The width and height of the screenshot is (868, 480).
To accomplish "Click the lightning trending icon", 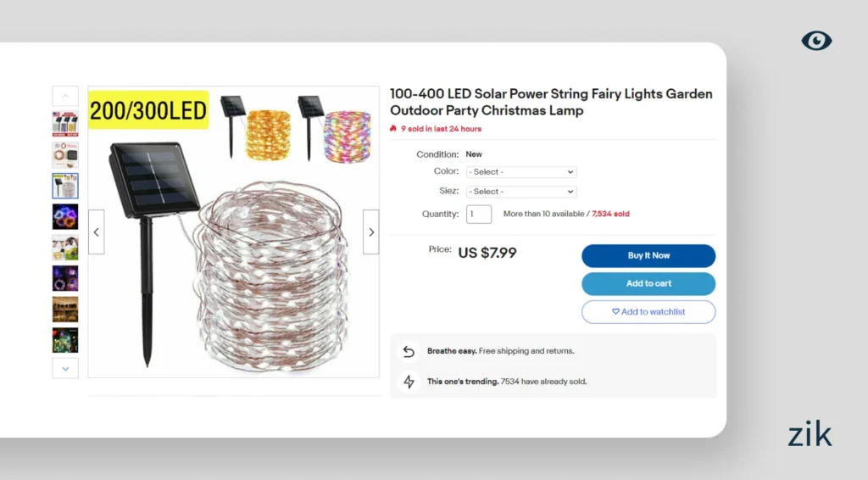I will [409, 382].
